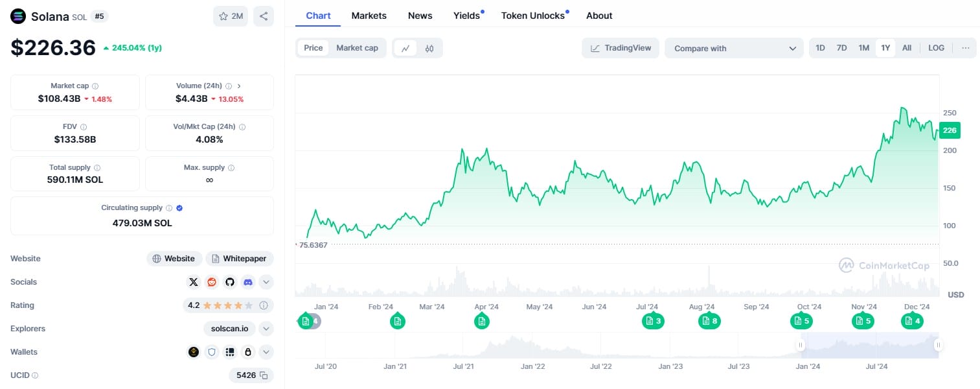Set the chart range to 1D
This screenshot has height=389, width=980.
pos(820,48)
